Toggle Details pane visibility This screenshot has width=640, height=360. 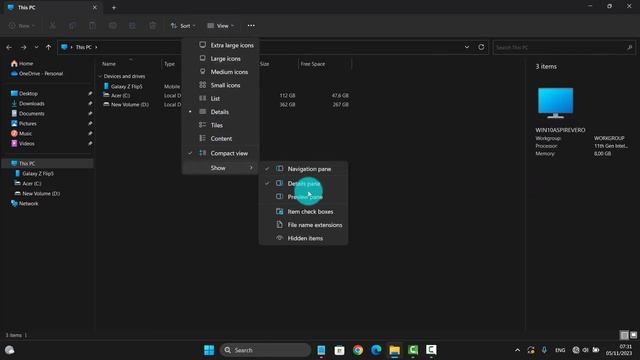click(x=304, y=184)
